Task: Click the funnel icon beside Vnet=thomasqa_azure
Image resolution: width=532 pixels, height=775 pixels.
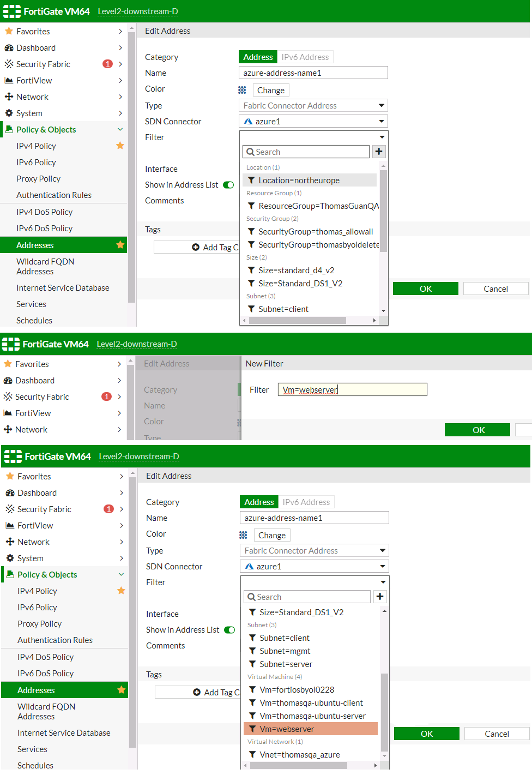Action: point(252,754)
